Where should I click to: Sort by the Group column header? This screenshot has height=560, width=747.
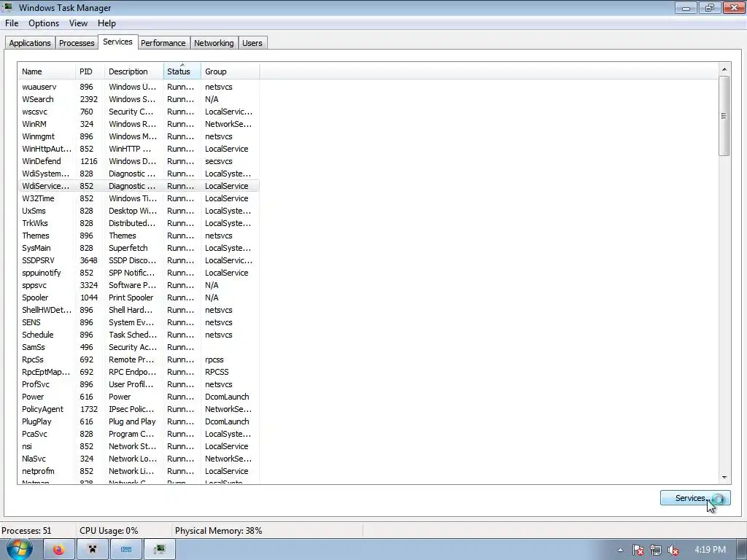click(x=230, y=71)
